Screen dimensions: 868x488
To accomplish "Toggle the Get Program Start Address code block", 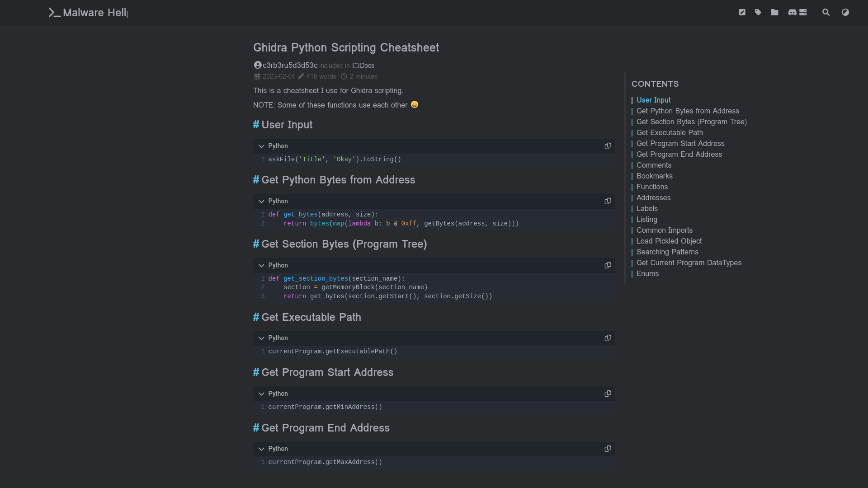I will (261, 393).
